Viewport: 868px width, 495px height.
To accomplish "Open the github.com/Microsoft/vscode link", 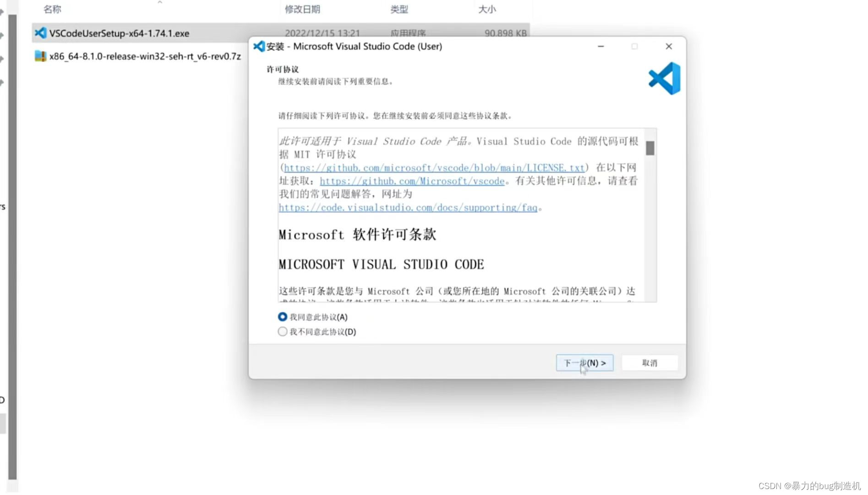I will pyautogui.click(x=412, y=181).
